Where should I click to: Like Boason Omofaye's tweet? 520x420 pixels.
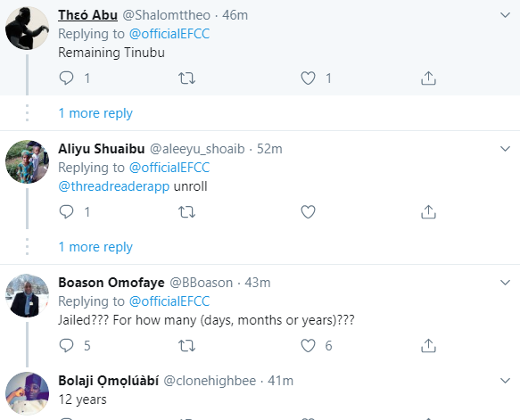pyautogui.click(x=308, y=346)
